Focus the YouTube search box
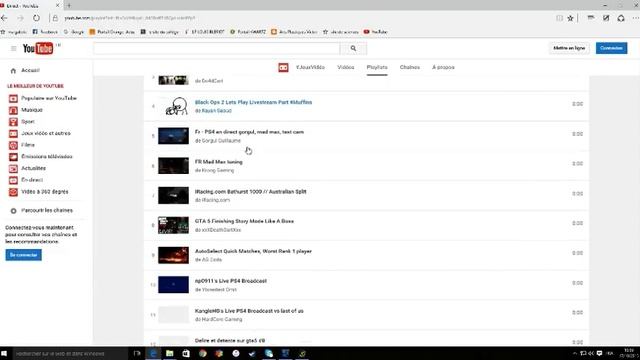 tap(216, 49)
